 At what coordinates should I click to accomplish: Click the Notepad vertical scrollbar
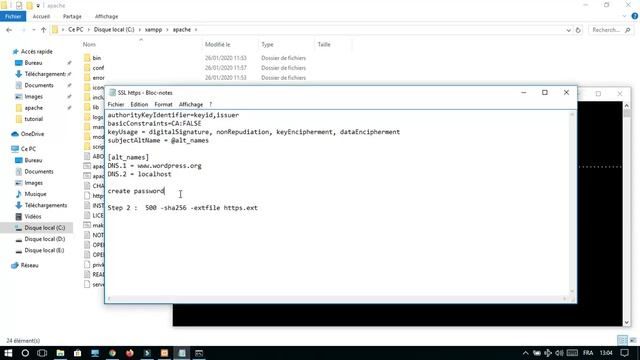click(x=572, y=202)
